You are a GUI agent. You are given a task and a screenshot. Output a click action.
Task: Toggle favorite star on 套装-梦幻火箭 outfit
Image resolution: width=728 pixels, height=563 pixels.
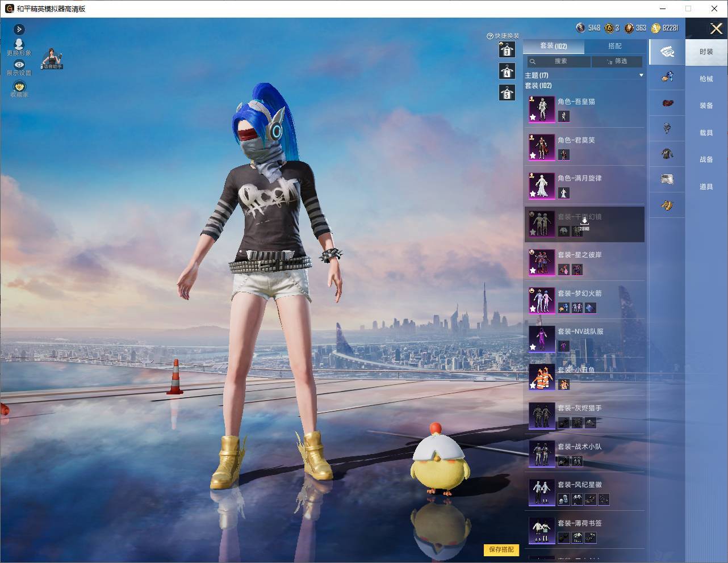pyautogui.click(x=533, y=309)
